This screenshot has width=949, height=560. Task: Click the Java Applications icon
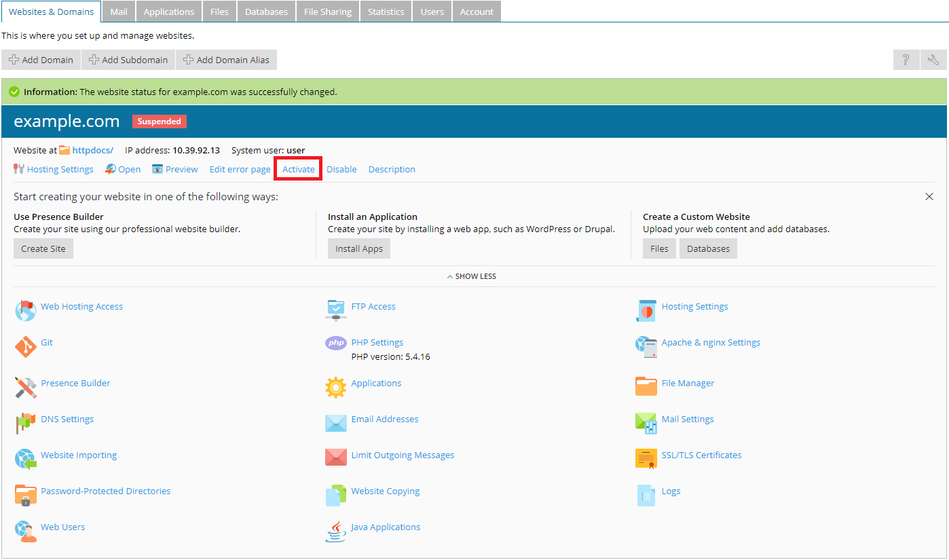[336, 531]
